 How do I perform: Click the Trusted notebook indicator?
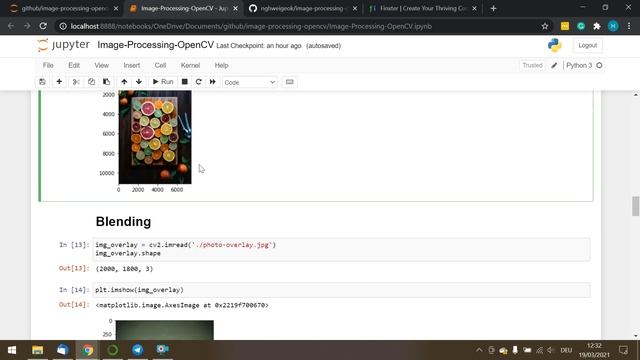(x=532, y=65)
